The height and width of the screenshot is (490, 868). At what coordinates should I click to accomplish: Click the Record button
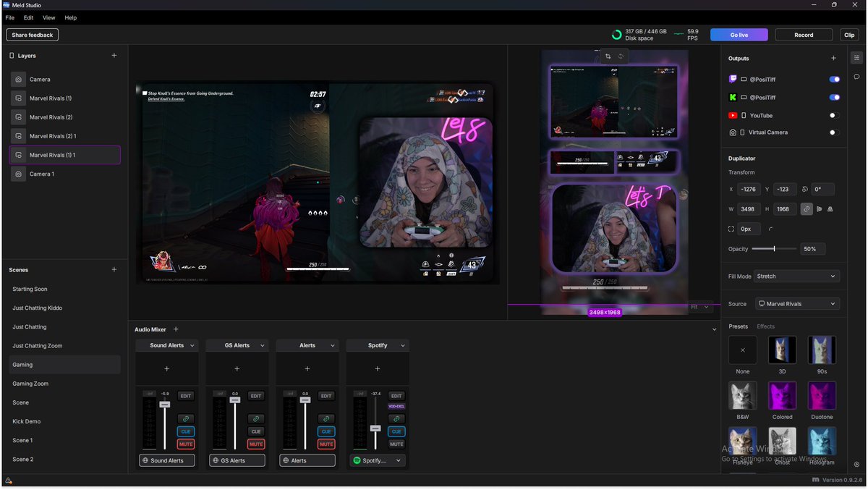tap(804, 35)
